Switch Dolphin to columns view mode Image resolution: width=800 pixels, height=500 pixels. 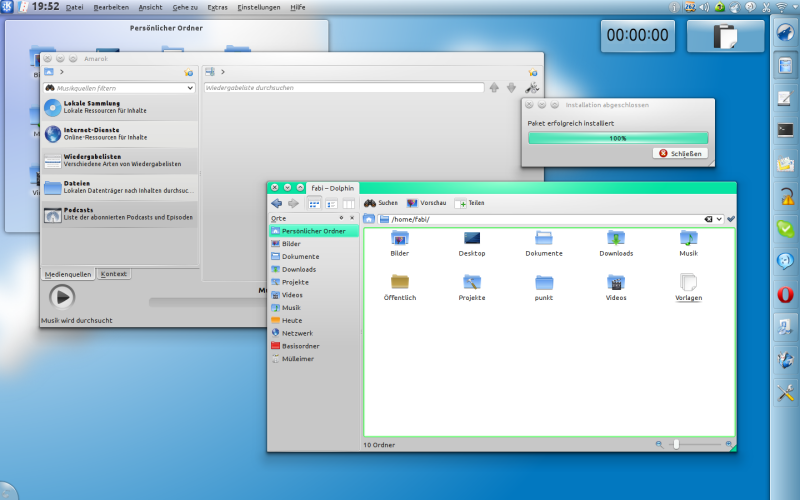pyautogui.click(x=348, y=204)
